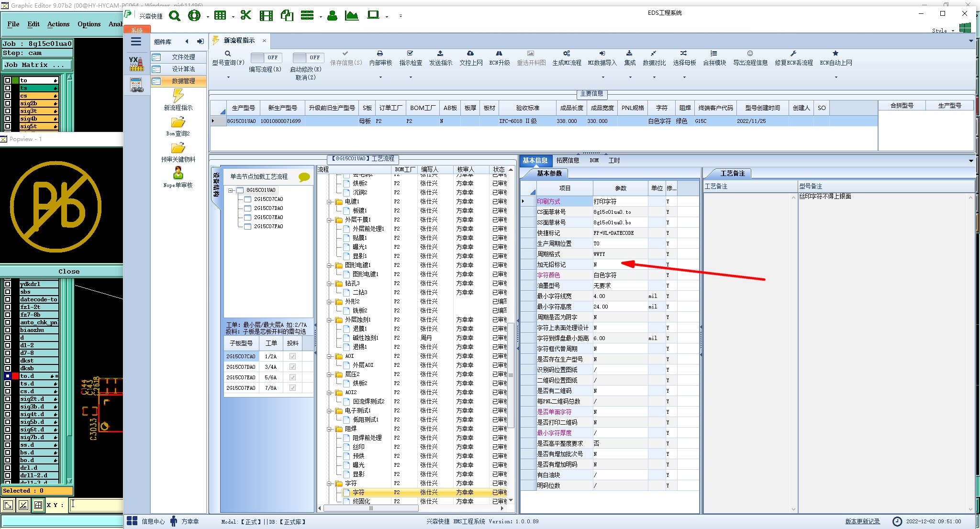Click the 发送指示 toolbar icon
Screen dimensions: 980x529
[440, 54]
